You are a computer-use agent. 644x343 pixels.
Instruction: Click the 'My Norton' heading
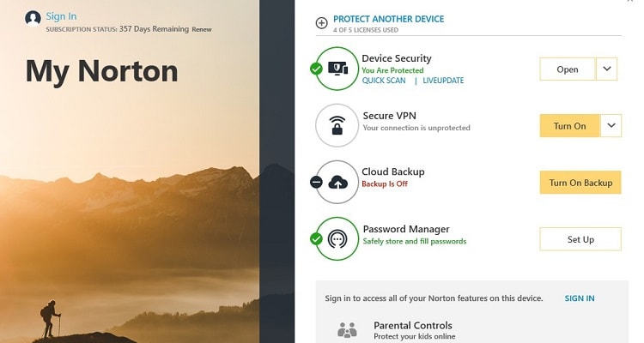101,72
